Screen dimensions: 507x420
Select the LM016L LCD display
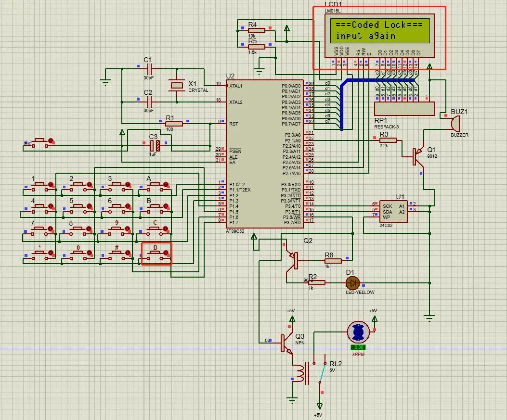(x=379, y=31)
